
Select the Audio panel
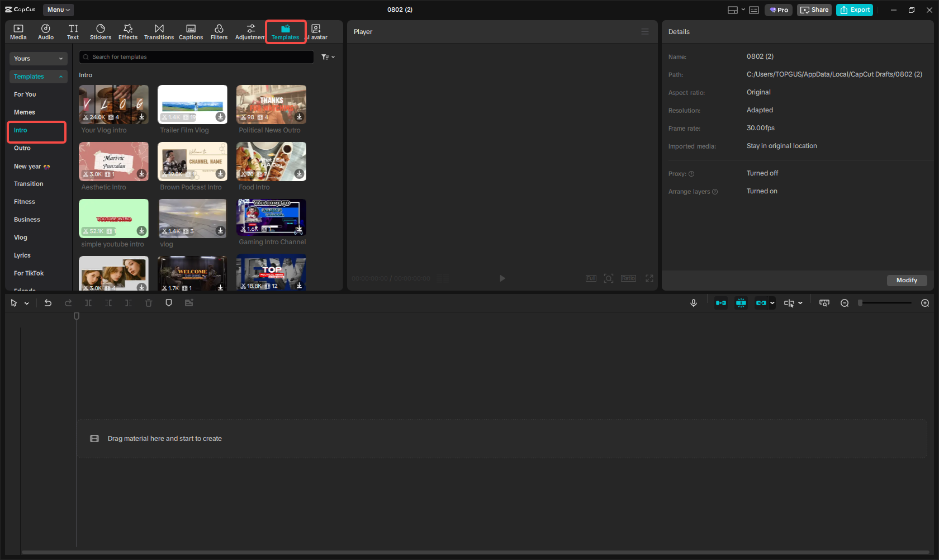45,31
